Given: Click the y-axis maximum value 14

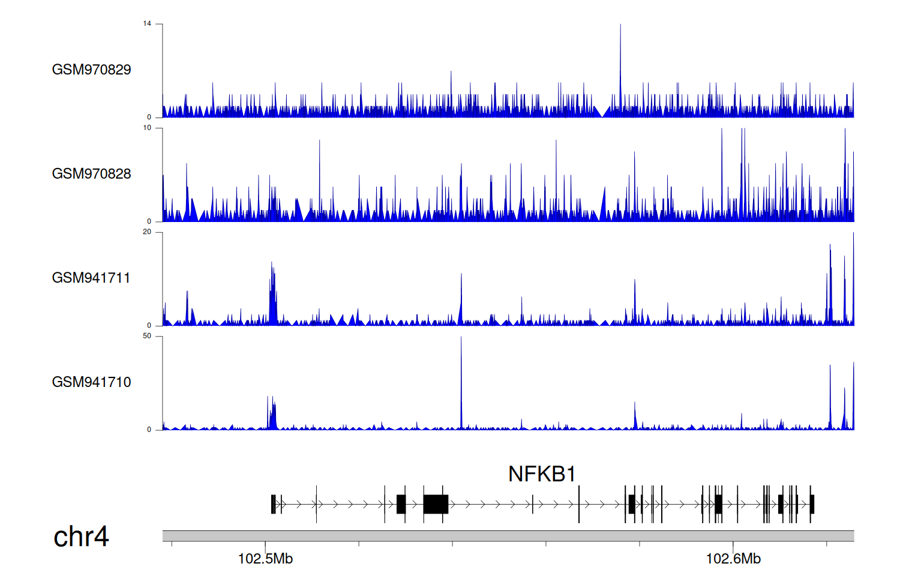Looking at the screenshot, I should click(147, 24).
